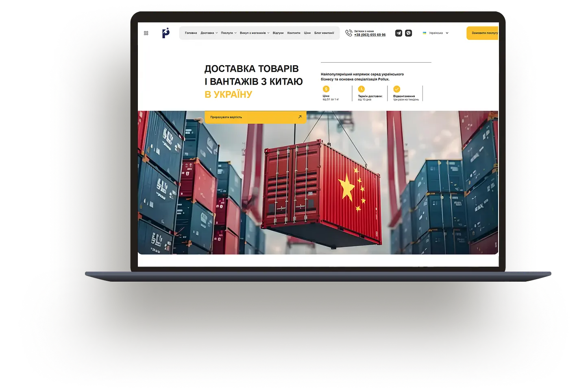Expand Викуп з магазинів dropdown
The height and width of the screenshot is (392, 588).
[x=255, y=33]
